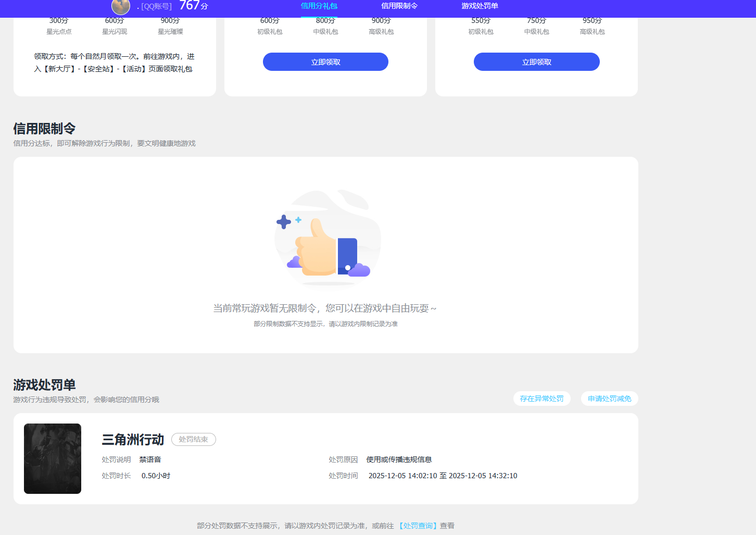Click 初级礼包 under 550分
This screenshot has height=535, width=756.
[481, 32]
